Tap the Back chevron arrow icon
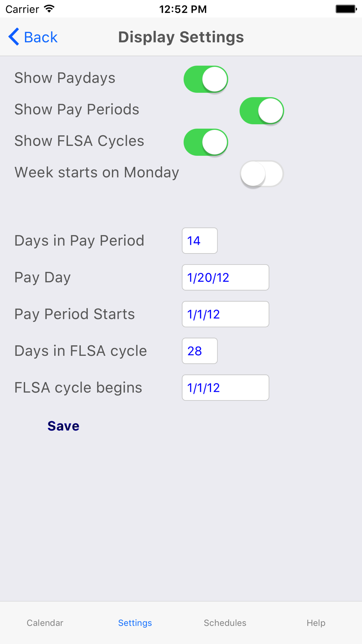362x644 pixels. pos(14,37)
